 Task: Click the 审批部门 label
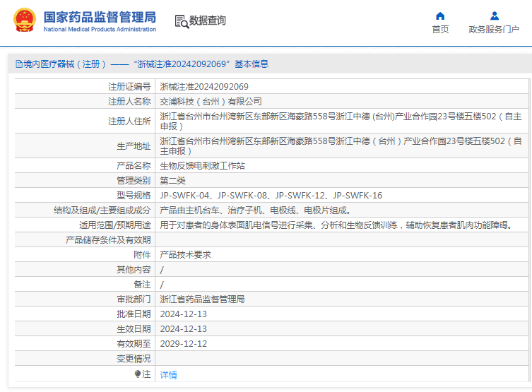[134, 299]
